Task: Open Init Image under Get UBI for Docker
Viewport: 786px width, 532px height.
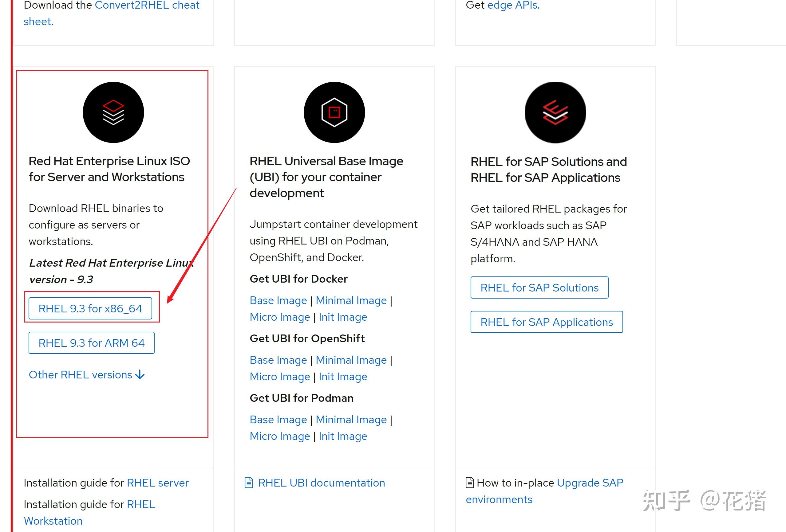Action: click(343, 317)
